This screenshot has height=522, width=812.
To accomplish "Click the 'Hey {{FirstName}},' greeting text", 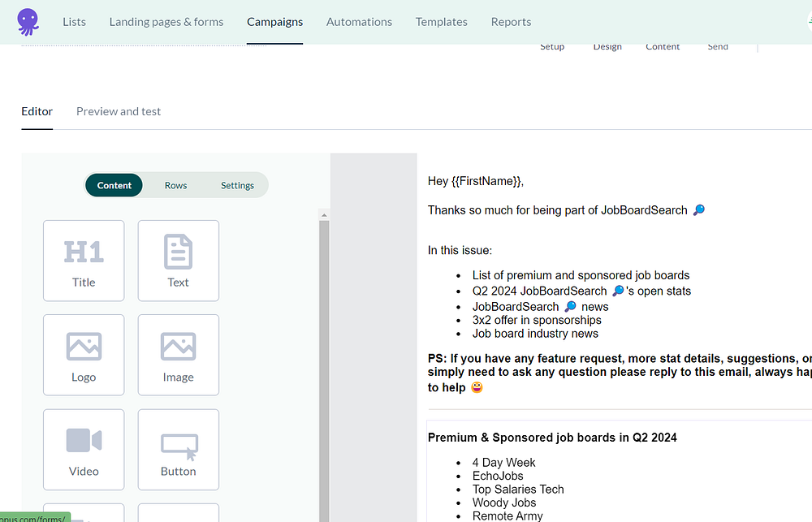I will pos(475,181).
